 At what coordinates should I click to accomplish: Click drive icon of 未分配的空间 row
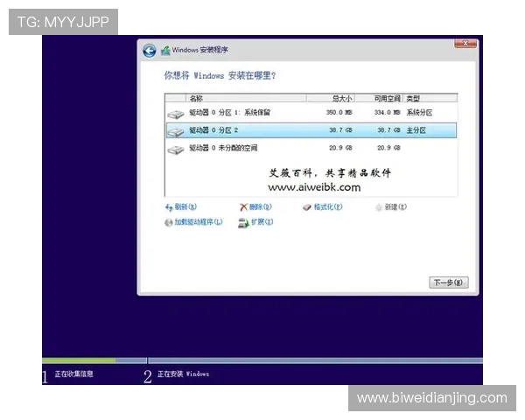[x=176, y=150]
